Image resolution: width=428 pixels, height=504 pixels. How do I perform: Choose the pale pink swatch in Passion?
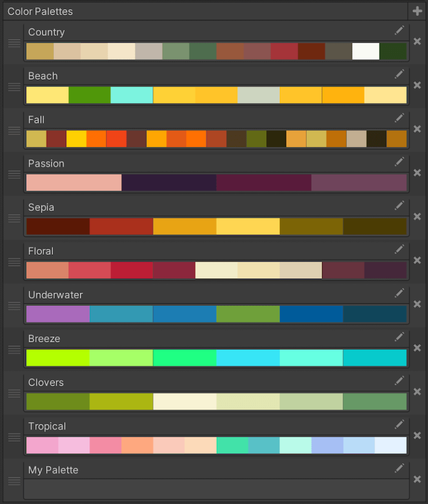tap(74, 183)
